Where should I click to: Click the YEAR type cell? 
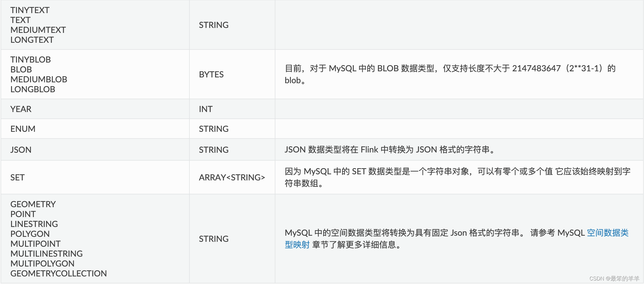tap(21, 109)
